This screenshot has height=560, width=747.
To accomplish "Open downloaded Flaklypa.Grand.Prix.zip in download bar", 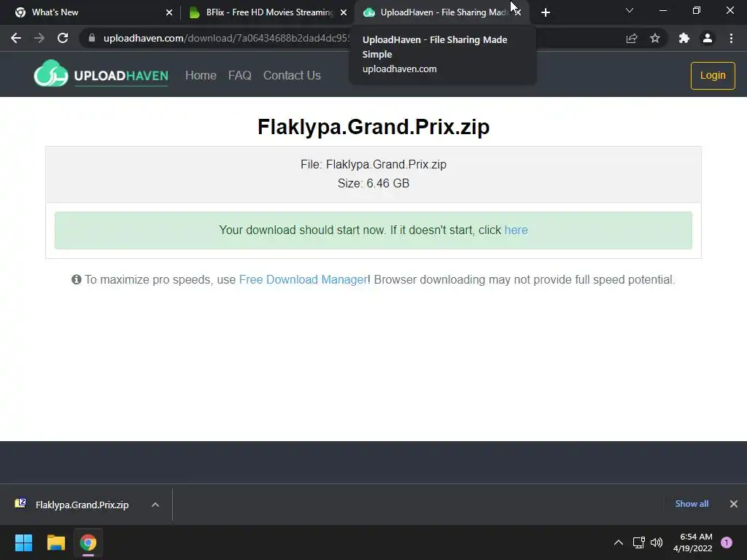I will point(82,505).
